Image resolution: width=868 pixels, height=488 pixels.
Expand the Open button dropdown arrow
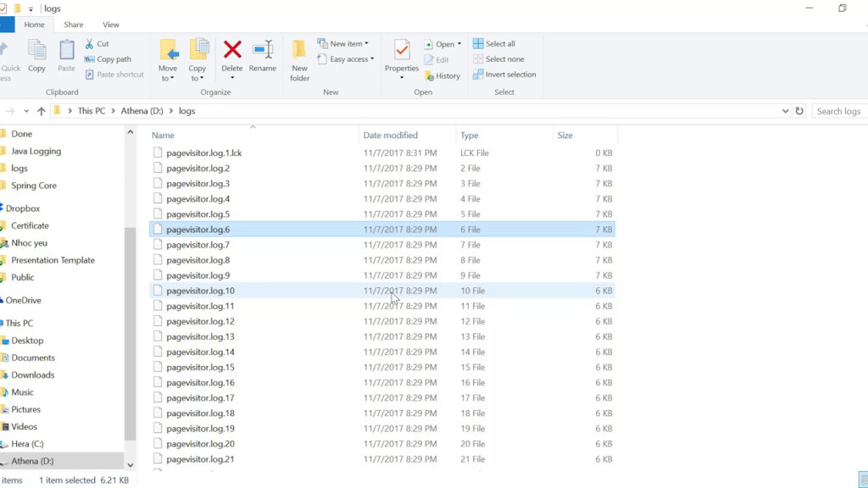pyautogui.click(x=459, y=44)
